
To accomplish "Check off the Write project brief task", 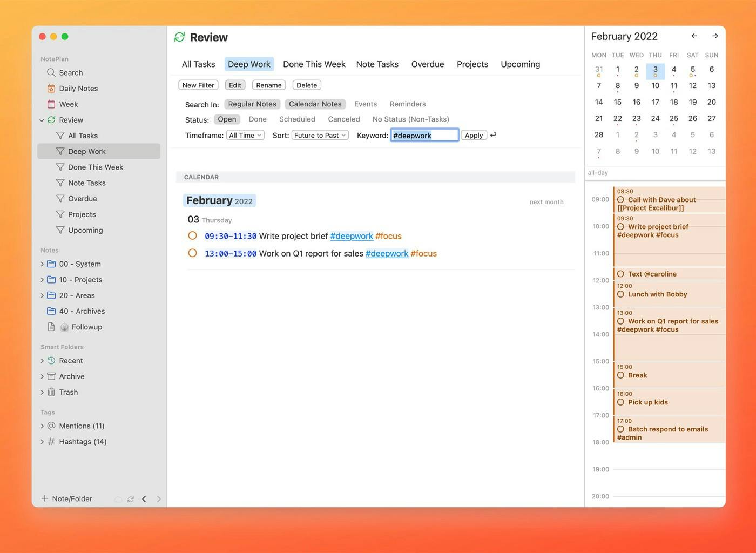I will 192,235.
